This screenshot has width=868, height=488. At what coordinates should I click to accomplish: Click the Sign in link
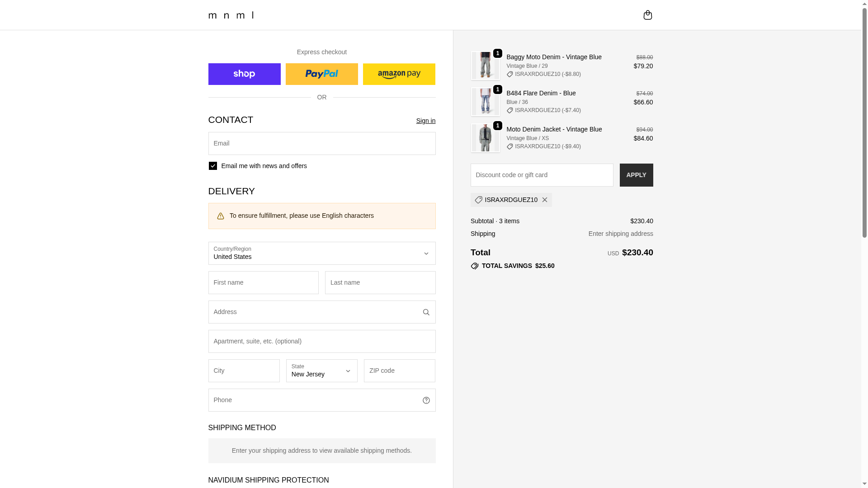point(425,121)
